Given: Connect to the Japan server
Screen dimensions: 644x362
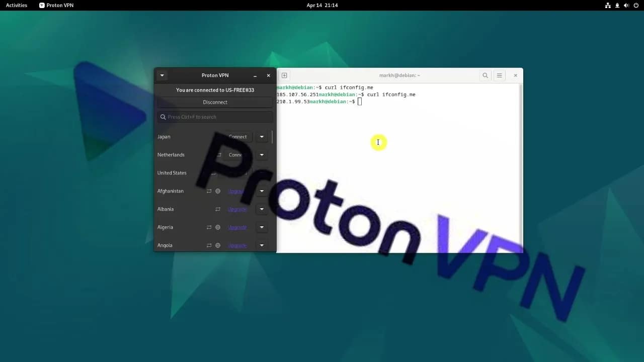Looking at the screenshot, I should (x=238, y=137).
